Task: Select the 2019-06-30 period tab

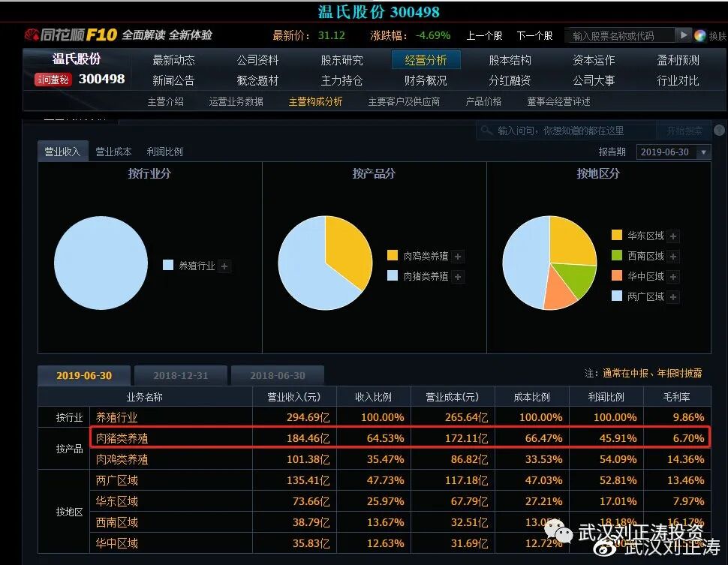Action: [x=84, y=376]
